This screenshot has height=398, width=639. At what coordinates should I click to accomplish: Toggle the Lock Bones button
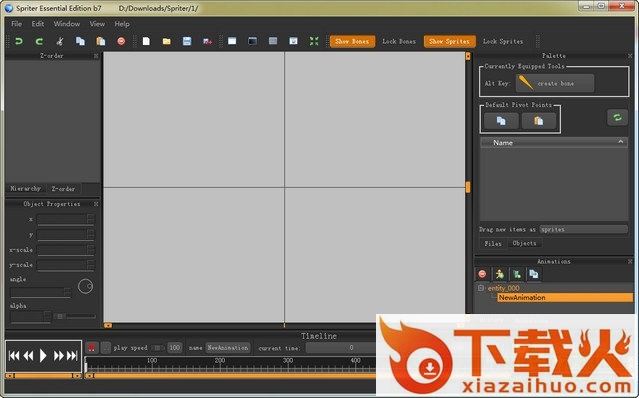click(x=399, y=41)
